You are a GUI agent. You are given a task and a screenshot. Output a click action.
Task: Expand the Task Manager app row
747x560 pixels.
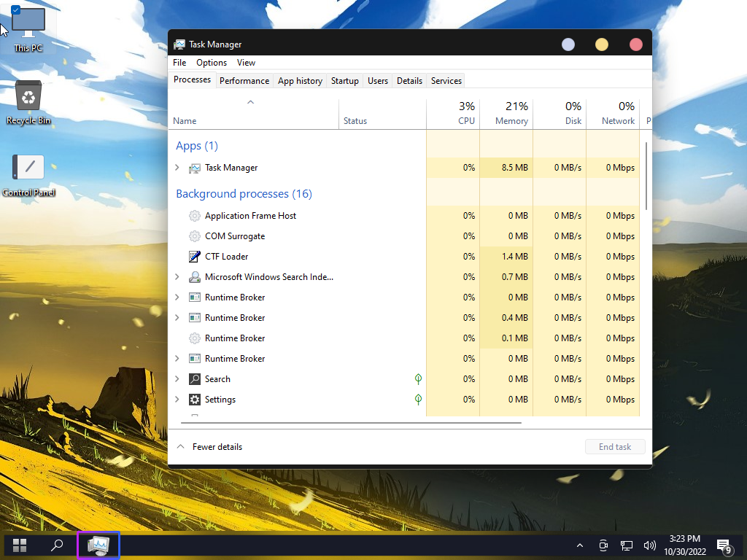177,168
